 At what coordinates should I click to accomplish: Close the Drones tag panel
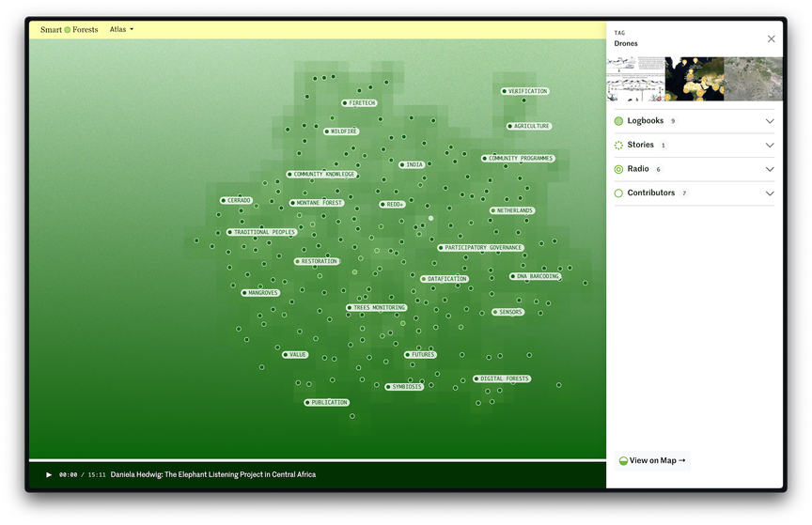pos(771,39)
